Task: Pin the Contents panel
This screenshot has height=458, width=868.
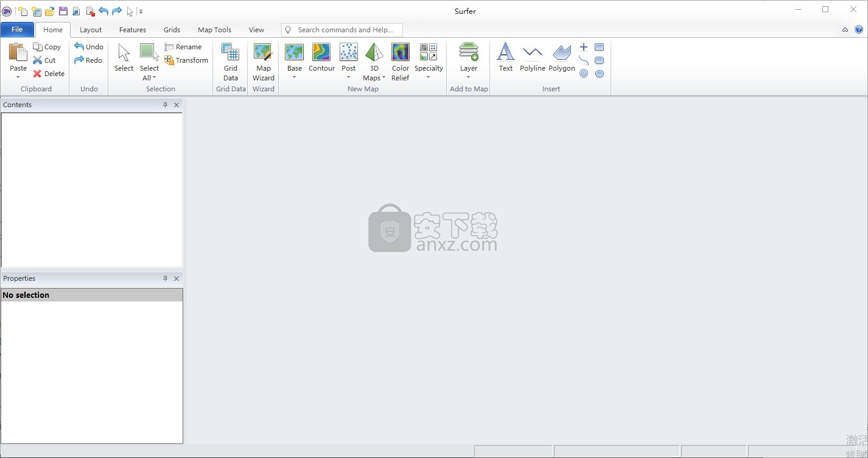Action: click(165, 105)
